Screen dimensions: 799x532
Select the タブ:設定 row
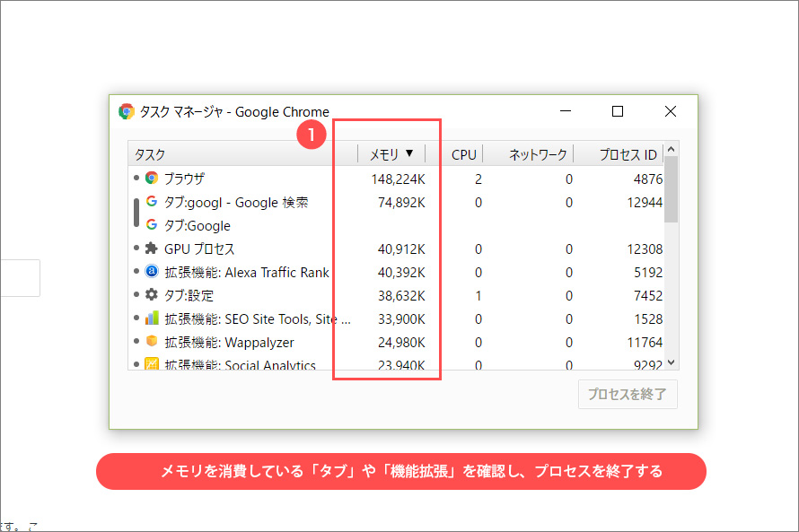pos(396,296)
